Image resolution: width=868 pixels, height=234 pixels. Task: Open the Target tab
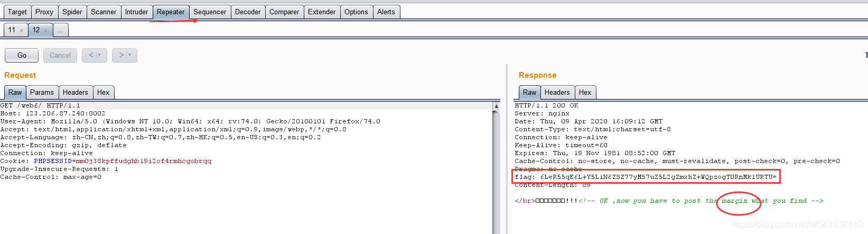click(17, 12)
